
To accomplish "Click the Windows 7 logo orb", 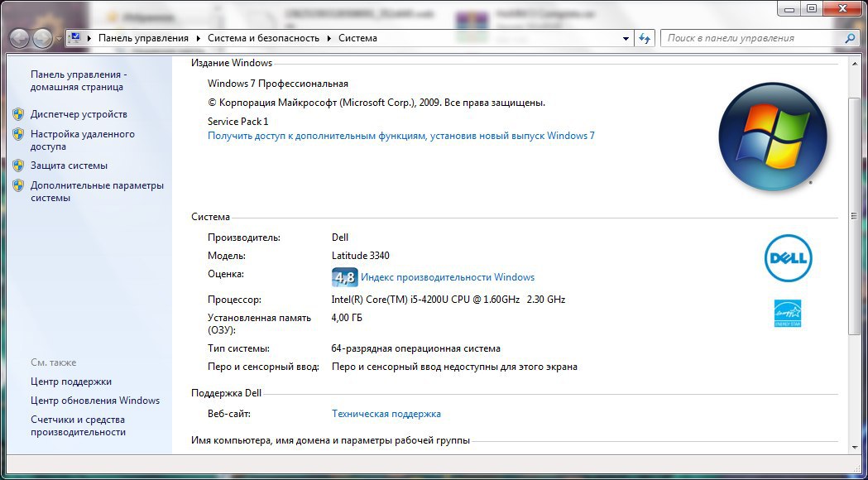I will point(773,137).
